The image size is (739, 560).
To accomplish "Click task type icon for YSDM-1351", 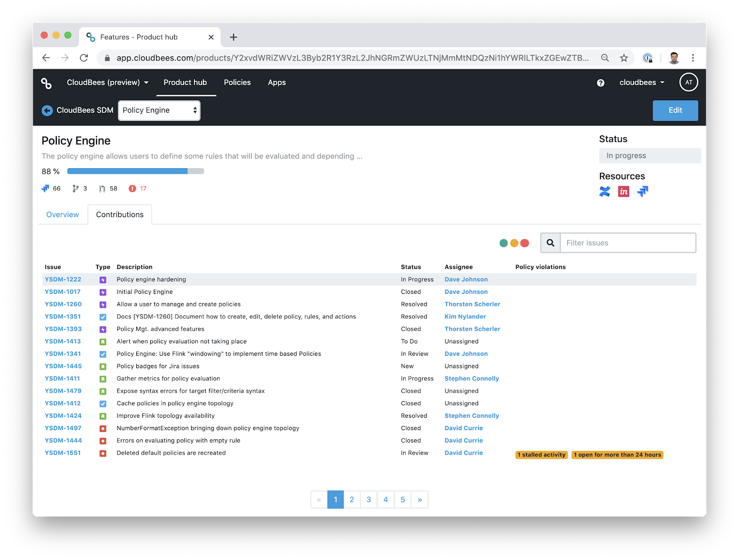I will point(103,317).
